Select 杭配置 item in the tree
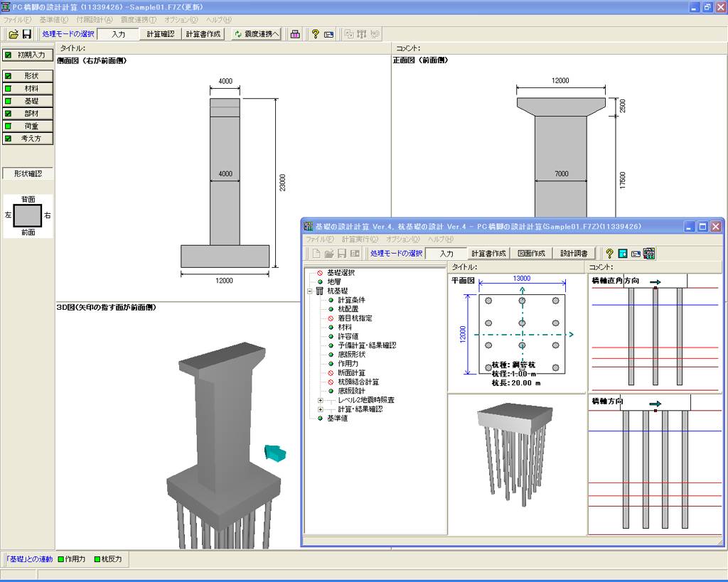The image size is (728, 582). [x=348, y=309]
